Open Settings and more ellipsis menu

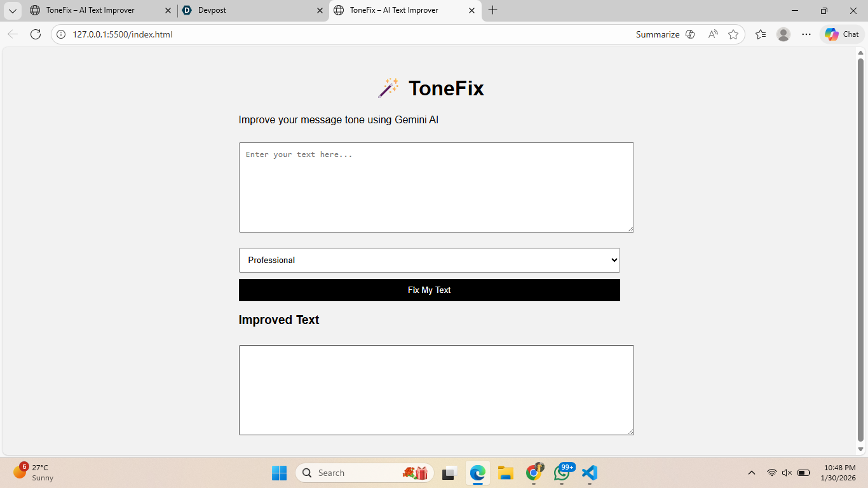pos(806,34)
